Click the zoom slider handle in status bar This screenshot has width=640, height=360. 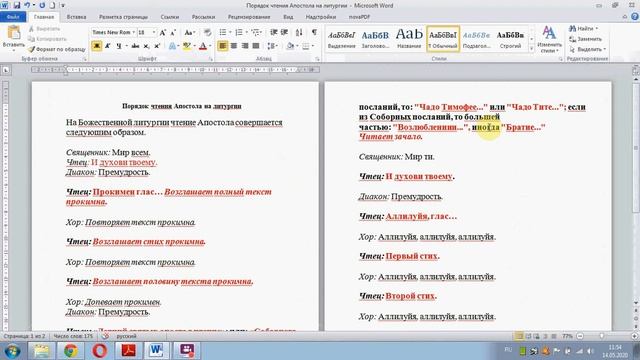[x=602, y=336]
